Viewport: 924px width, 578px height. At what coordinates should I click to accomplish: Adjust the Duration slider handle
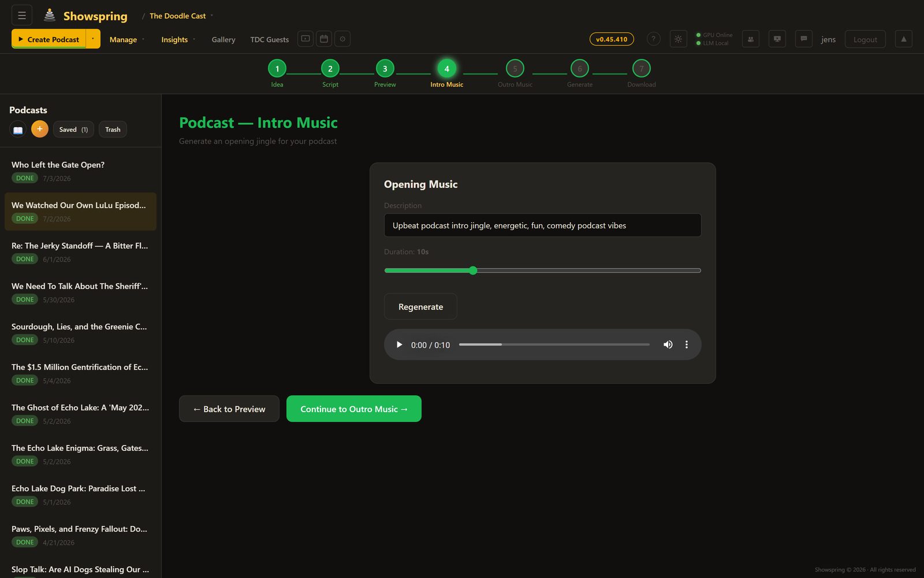[473, 271]
